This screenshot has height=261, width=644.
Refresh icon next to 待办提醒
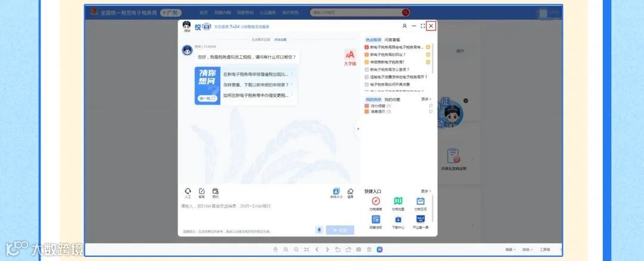pyautogui.click(x=431, y=106)
